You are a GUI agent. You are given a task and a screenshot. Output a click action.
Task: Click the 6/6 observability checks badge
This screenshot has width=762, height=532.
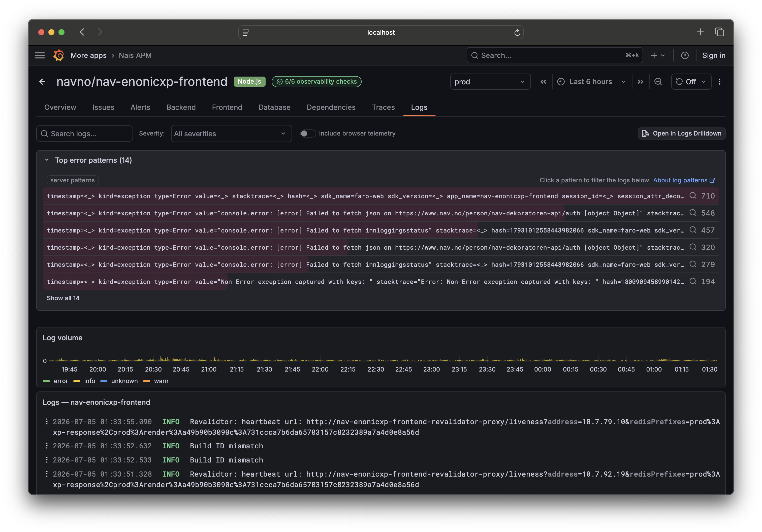(x=316, y=82)
